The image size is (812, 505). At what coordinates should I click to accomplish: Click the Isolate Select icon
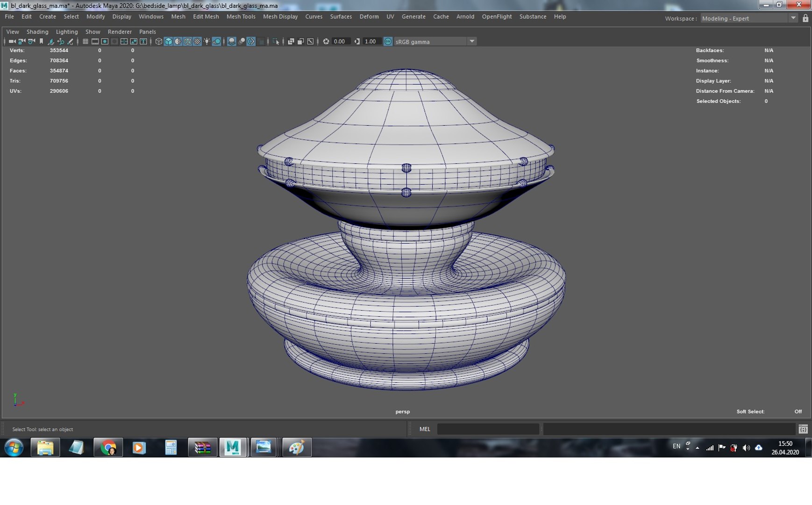276,42
